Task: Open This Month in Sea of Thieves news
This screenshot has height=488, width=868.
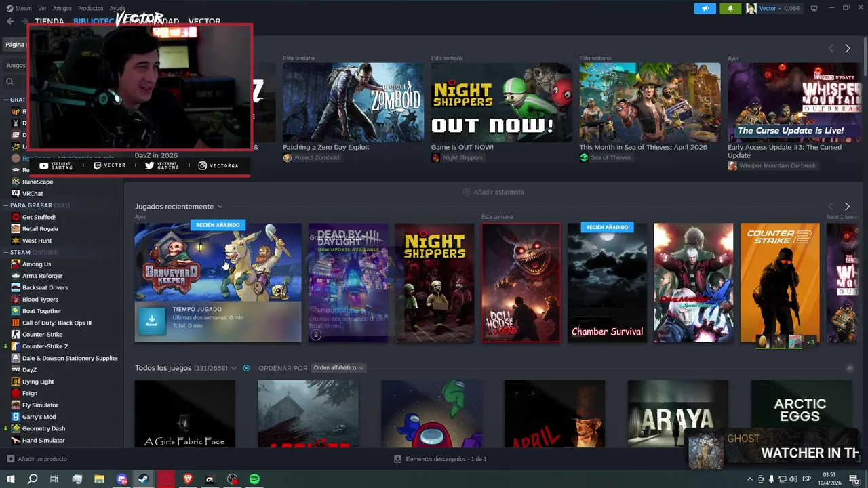Action: (650, 102)
